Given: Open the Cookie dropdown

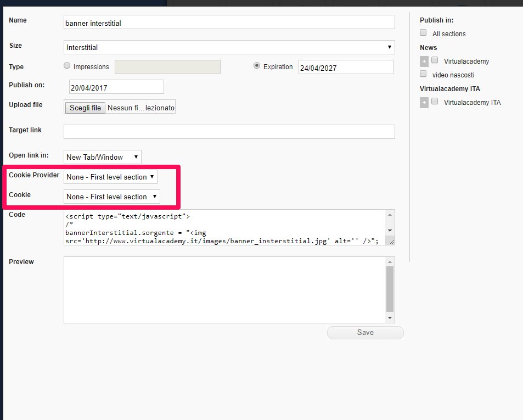Looking at the screenshot, I should click(112, 197).
